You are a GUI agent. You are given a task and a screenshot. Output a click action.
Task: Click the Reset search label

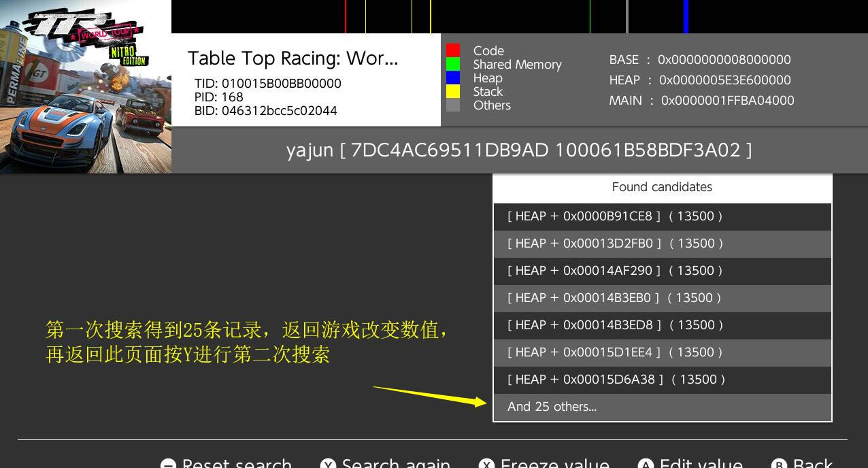tap(237, 463)
